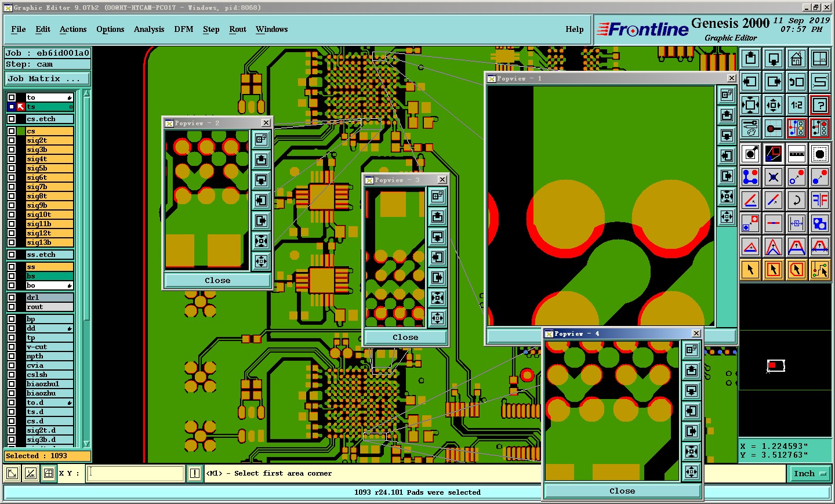
Task: Toggle the 'to' layer display checkbox
Action: (x=12, y=97)
